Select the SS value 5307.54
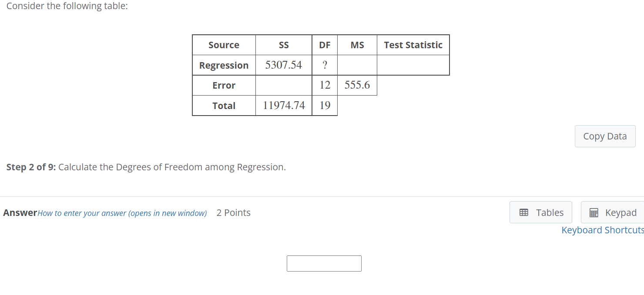This screenshot has height=295, width=644. (x=284, y=65)
